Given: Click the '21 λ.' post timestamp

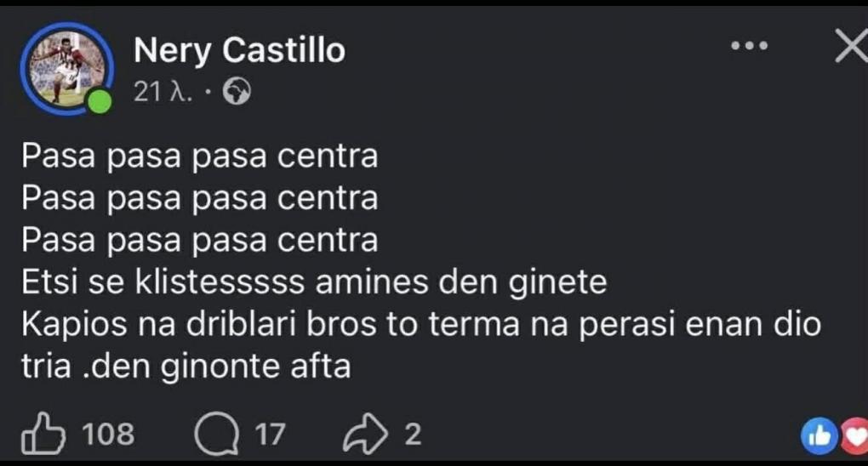Looking at the screenshot, I should point(162,93).
